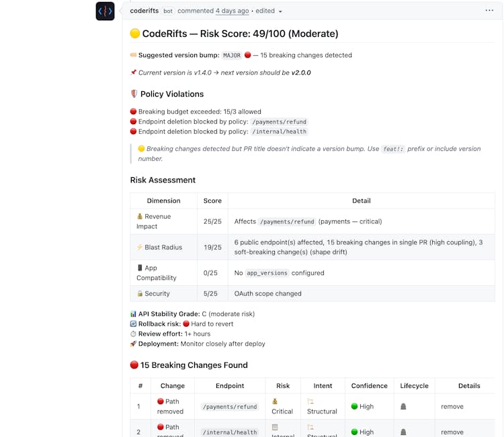Viewport: 504px width, 437px height.
Task: Open the coderifts author profile link
Action: tap(144, 11)
